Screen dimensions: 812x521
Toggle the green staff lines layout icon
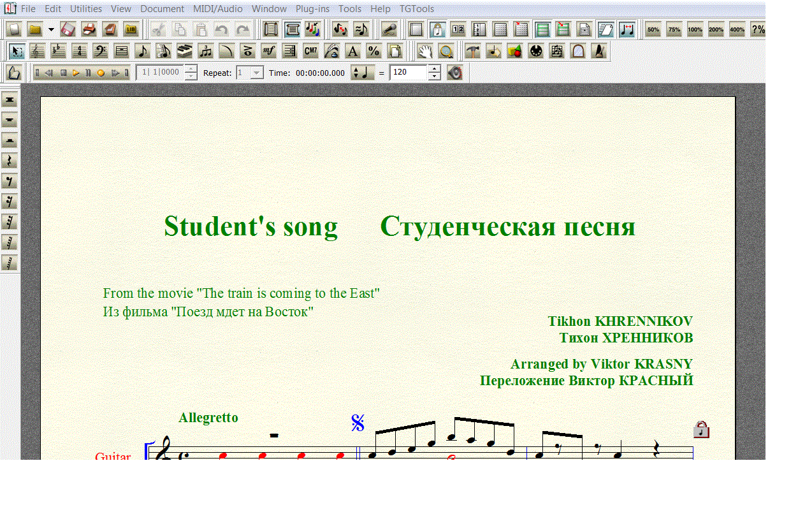point(542,29)
